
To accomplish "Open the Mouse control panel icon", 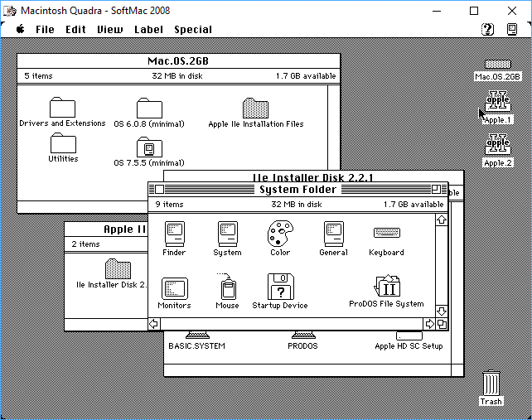I will (228, 287).
